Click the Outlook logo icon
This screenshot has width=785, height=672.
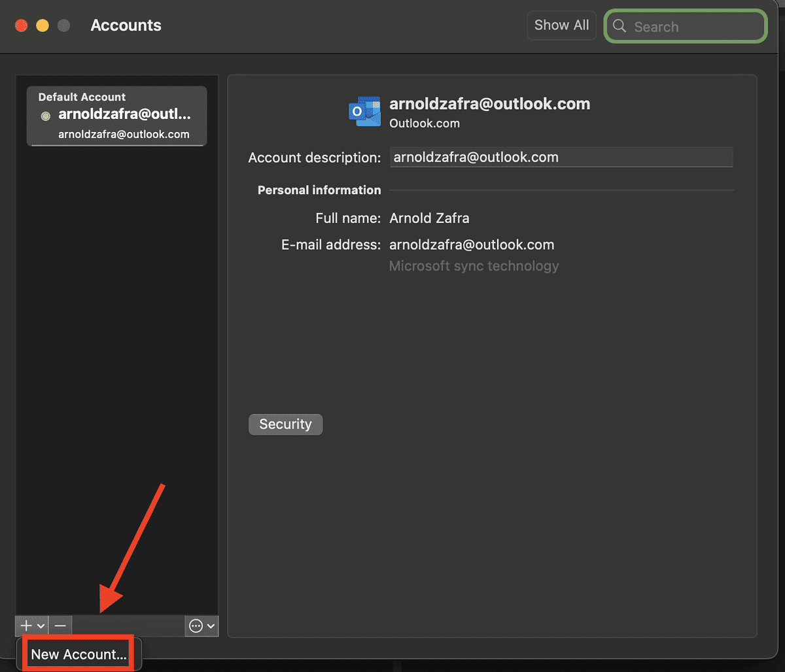364,112
